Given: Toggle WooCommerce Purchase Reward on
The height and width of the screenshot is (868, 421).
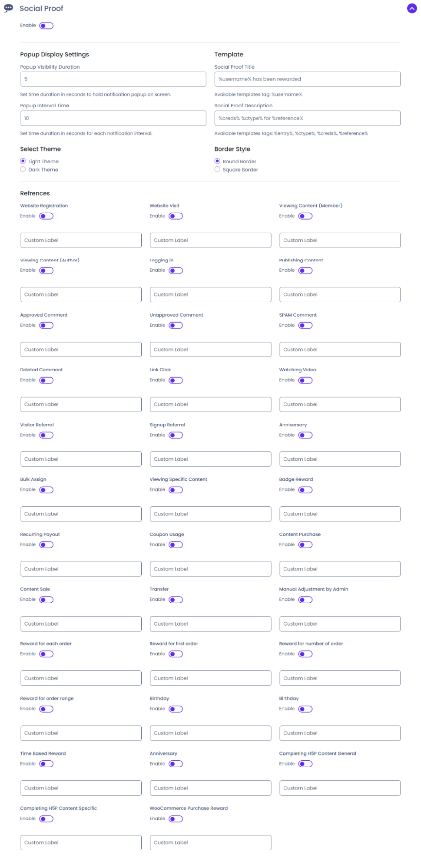Looking at the screenshot, I should point(176,819).
